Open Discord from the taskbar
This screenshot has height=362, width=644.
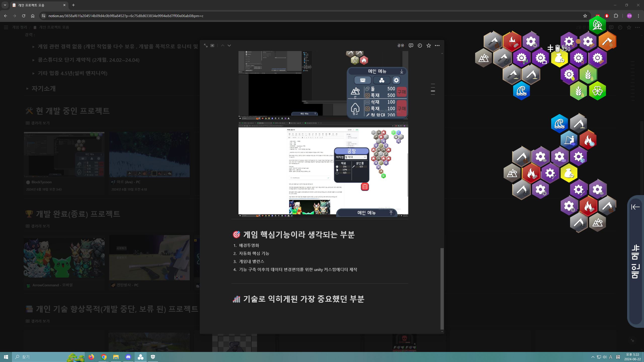pyautogui.click(x=128, y=357)
